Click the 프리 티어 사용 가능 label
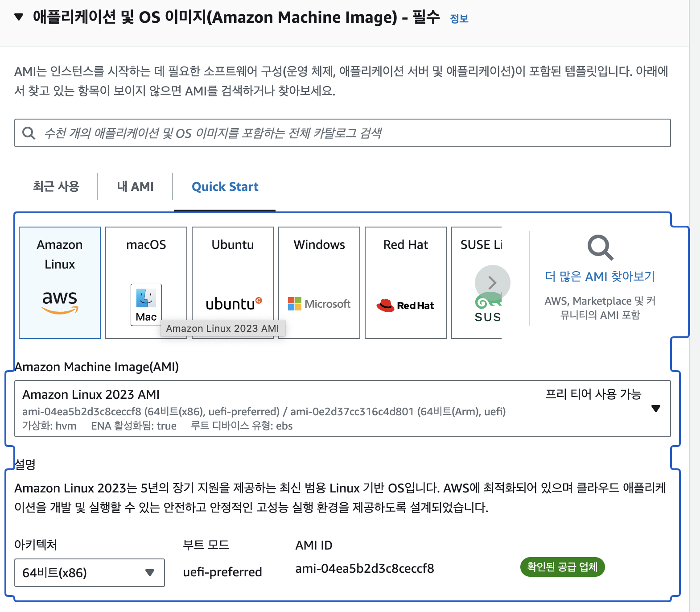Image resolution: width=700 pixels, height=612 pixels. 593,394
